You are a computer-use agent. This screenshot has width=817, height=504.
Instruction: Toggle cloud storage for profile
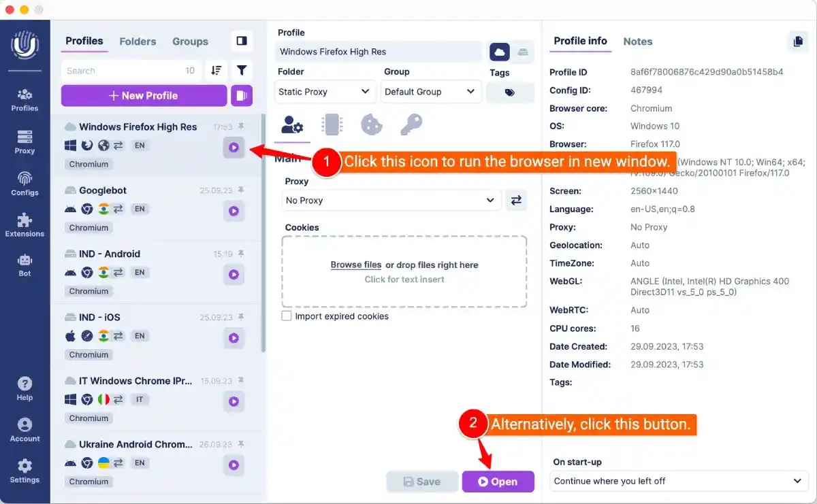tap(500, 52)
